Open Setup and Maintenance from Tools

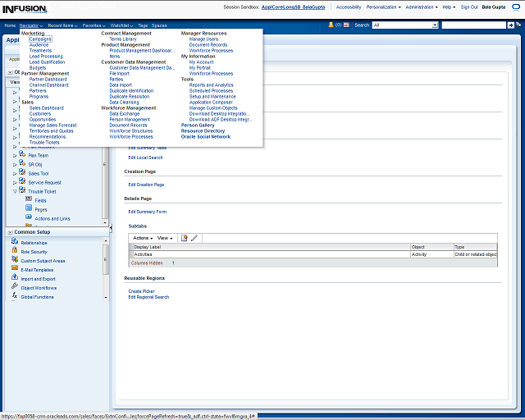(x=212, y=96)
